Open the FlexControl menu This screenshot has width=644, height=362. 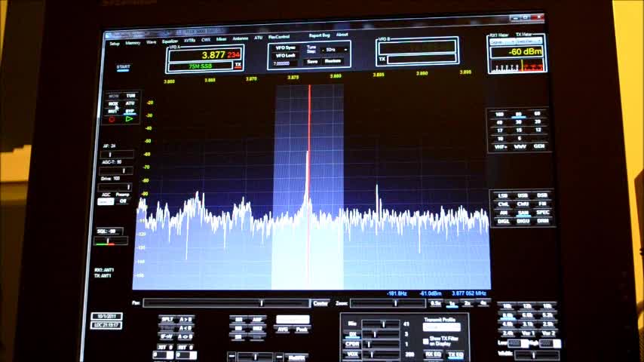pos(279,37)
